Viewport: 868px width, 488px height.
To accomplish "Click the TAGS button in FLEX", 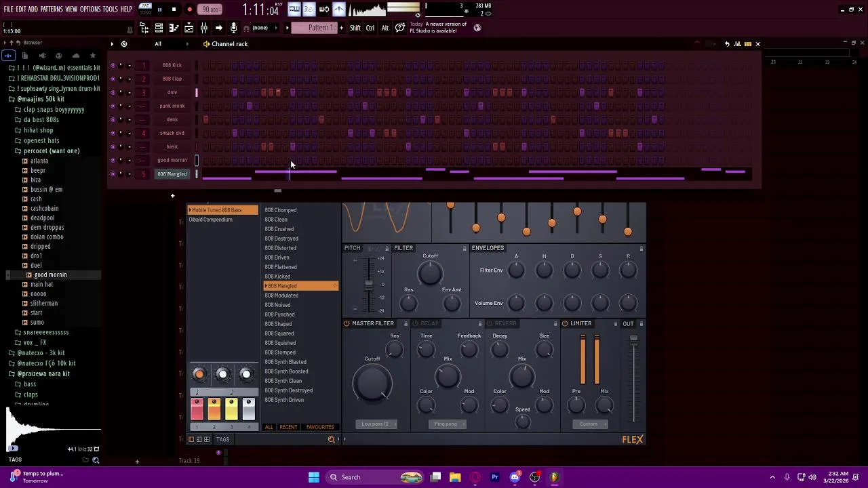I will point(222,440).
